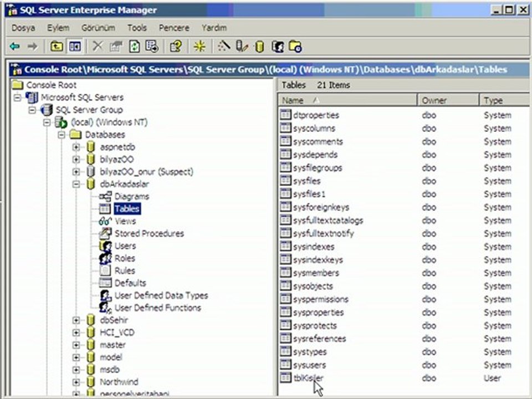532x399 pixels.
Task: Select the sysobjects table row
Action: pos(313,286)
